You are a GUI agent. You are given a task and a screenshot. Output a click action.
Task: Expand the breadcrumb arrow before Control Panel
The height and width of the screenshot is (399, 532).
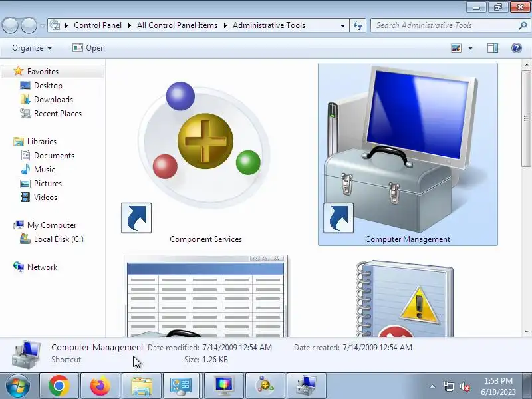point(66,25)
